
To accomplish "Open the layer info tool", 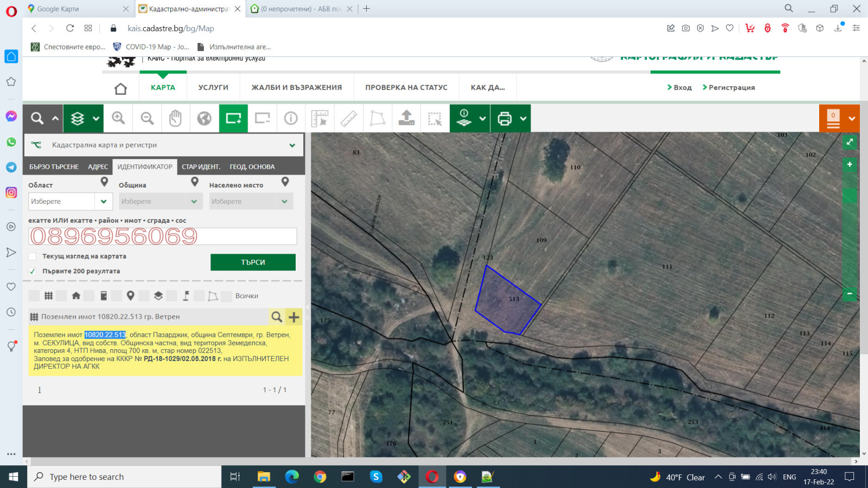I will (464, 118).
